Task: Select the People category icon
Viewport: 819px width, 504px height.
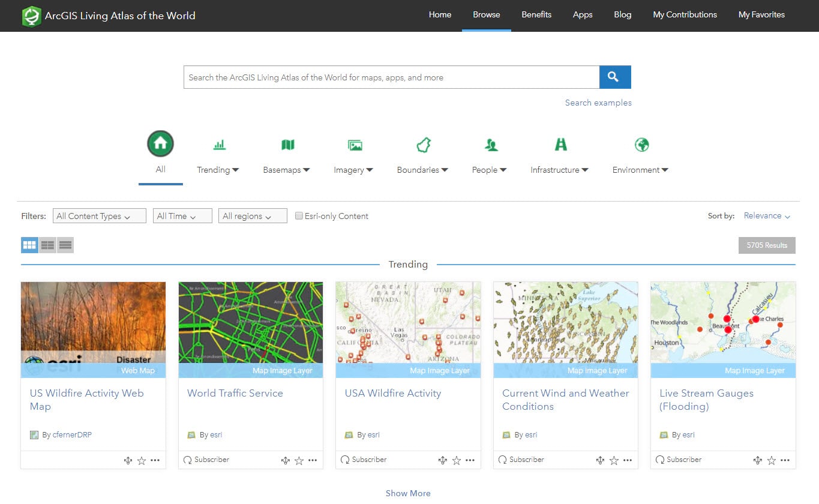Action: pyautogui.click(x=490, y=145)
